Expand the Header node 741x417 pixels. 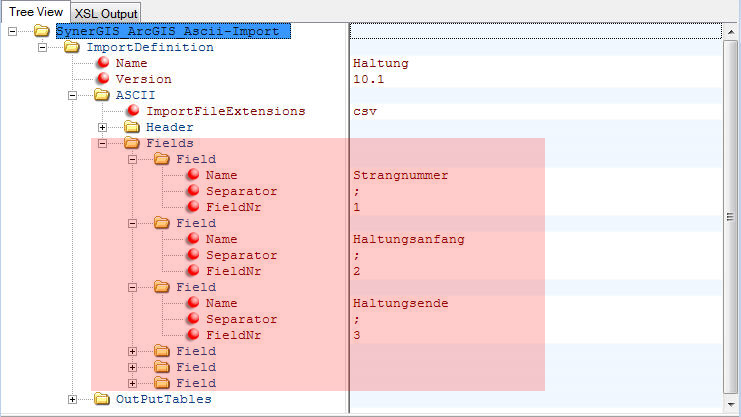tap(102, 127)
